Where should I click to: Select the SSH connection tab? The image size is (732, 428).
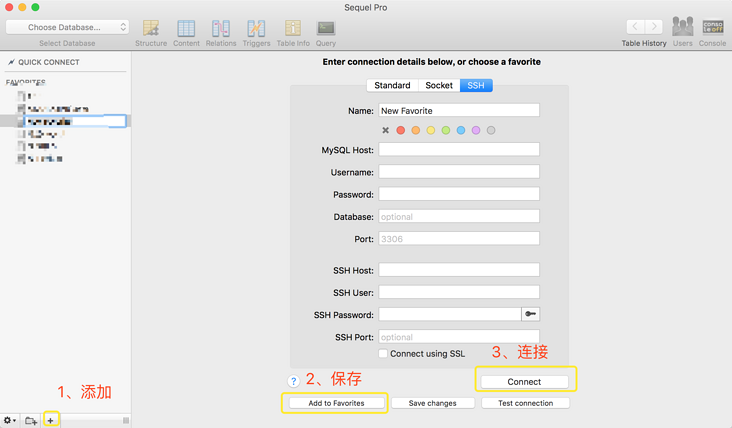point(476,86)
